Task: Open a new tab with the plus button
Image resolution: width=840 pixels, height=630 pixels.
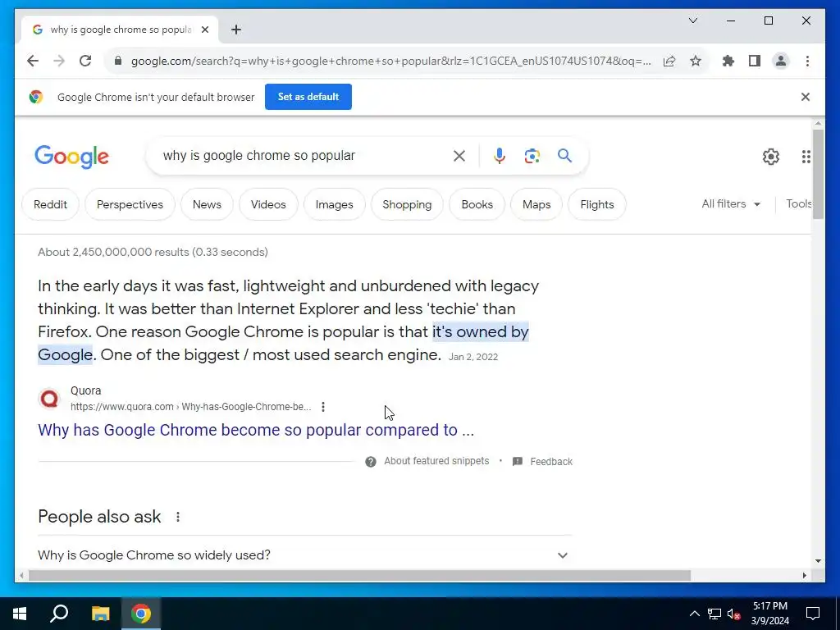Action: click(x=236, y=30)
